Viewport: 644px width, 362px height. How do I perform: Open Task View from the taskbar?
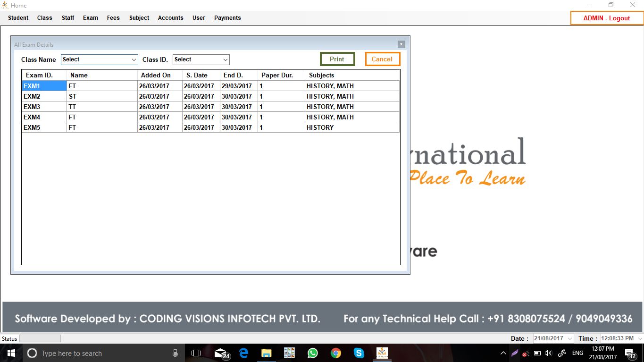pyautogui.click(x=196, y=353)
